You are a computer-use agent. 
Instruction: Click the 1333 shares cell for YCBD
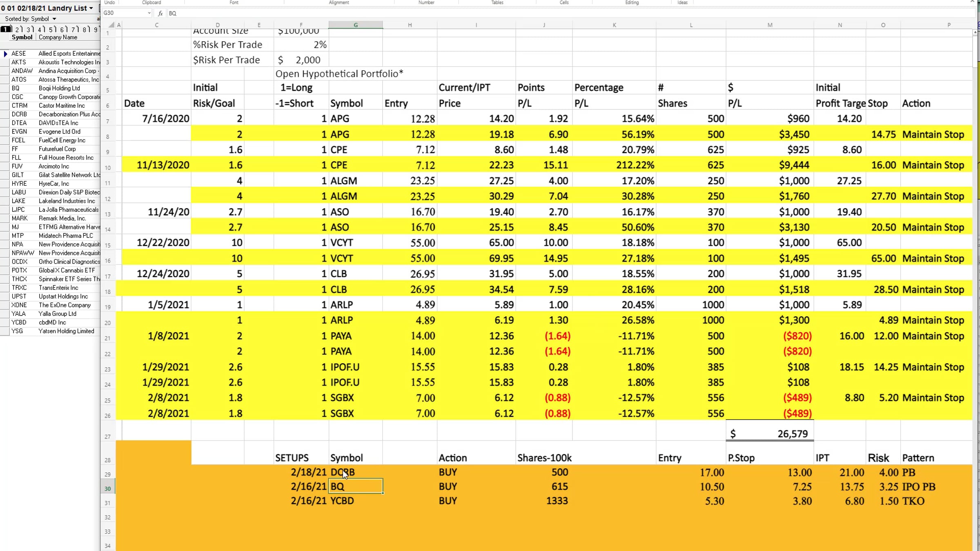click(x=544, y=501)
